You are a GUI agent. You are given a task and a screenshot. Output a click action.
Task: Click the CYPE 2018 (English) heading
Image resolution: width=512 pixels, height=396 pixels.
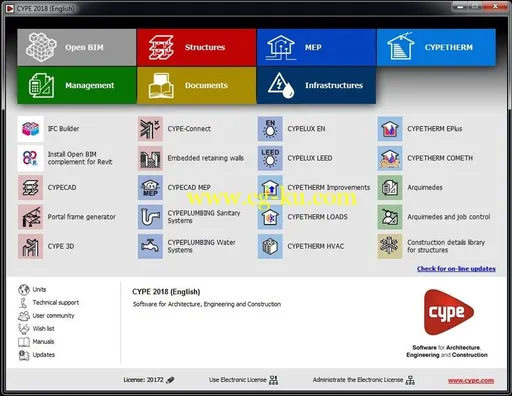[x=166, y=292]
